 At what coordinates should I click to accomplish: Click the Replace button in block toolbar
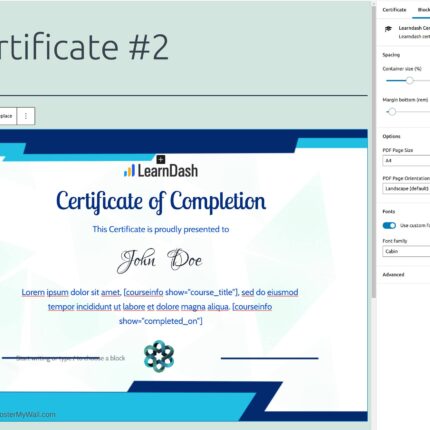pyautogui.click(x=6, y=116)
